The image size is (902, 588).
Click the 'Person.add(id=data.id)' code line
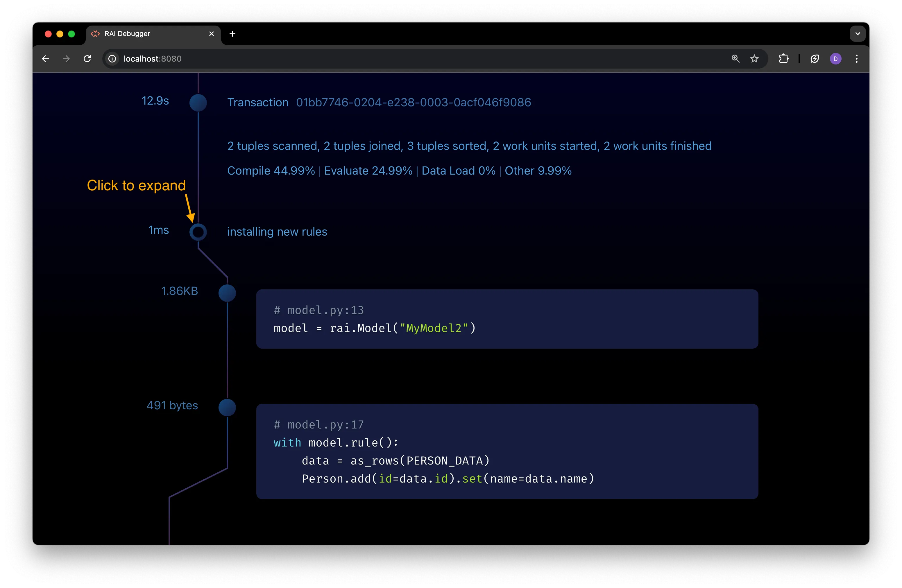click(448, 479)
